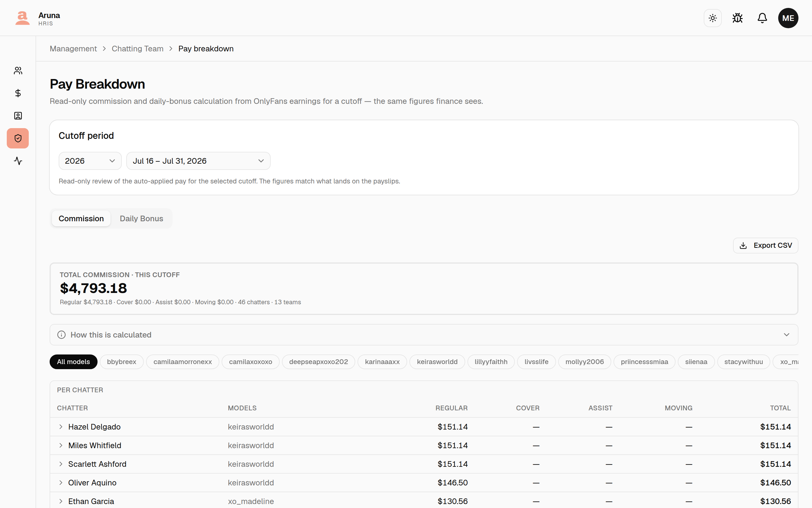
Task: Expand Hazel Delgado row
Action: [x=61, y=427]
